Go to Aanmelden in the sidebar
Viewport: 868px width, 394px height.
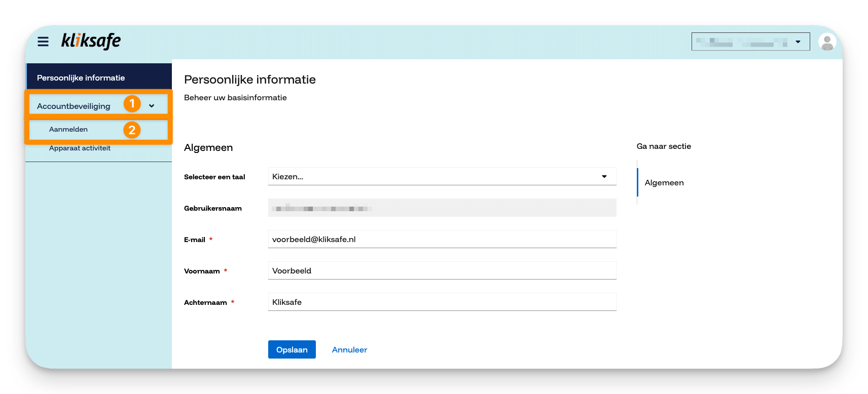click(x=68, y=130)
